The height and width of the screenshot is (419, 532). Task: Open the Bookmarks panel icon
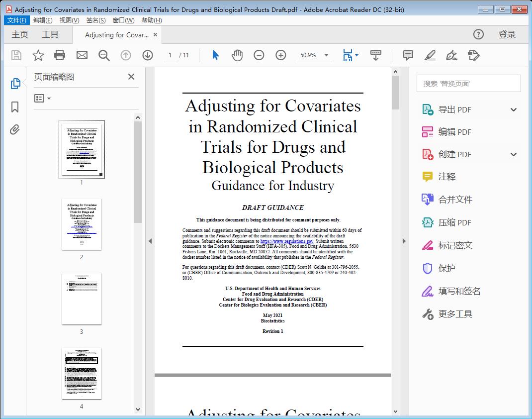[x=15, y=107]
